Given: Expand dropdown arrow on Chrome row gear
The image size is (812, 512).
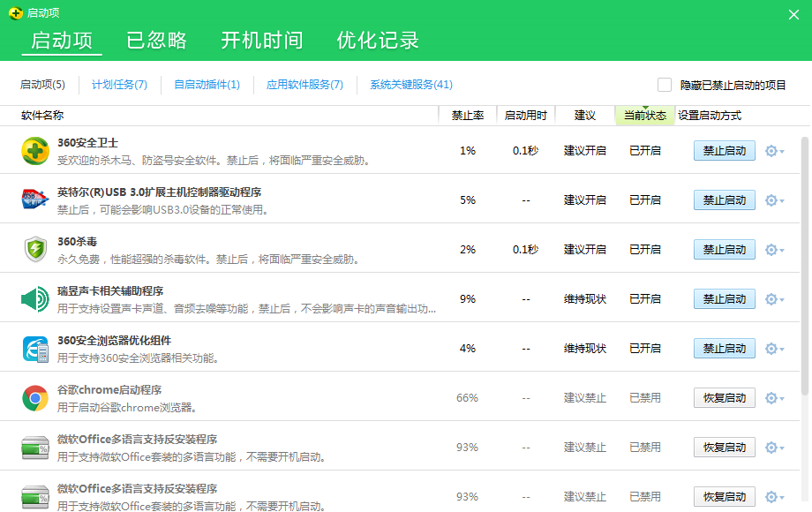Looking at the screenshot, I should click(x=780, y=398).
